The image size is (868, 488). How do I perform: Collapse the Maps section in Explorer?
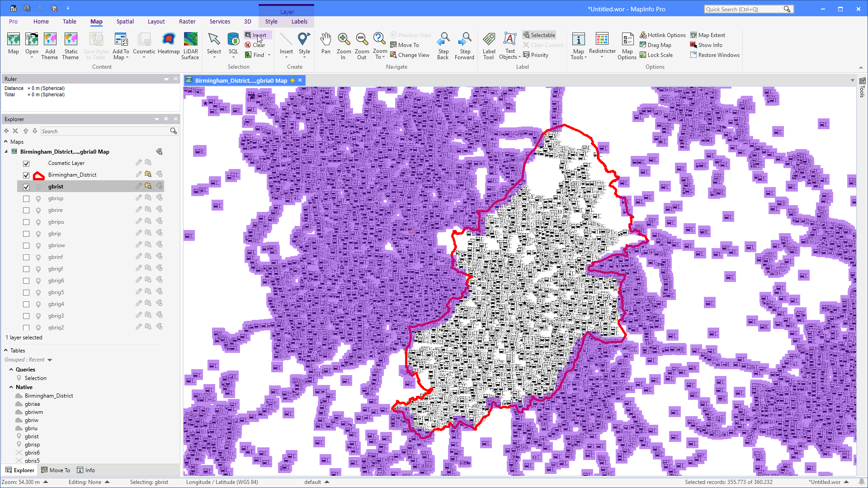pyautogui.click(x=6, y=141)
